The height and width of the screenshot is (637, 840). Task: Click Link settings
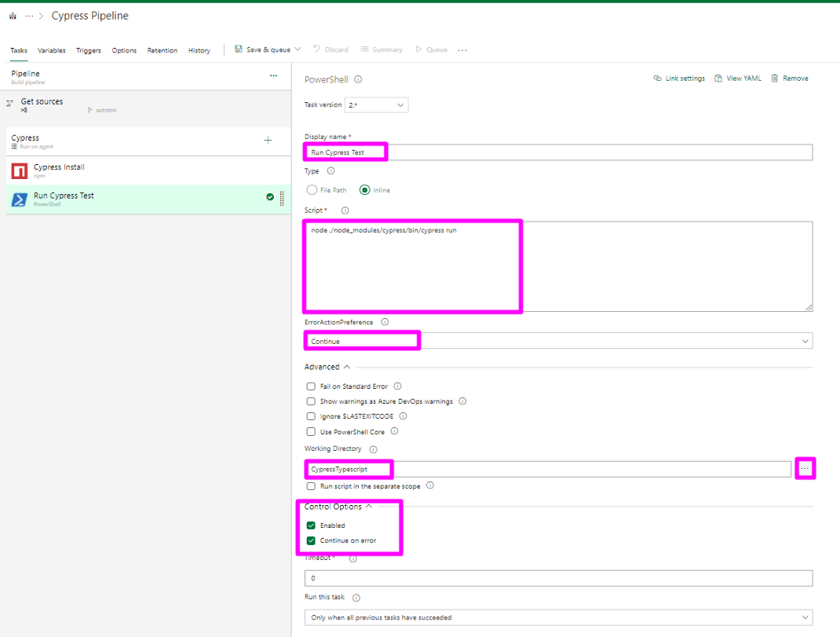tap(679, 79)
